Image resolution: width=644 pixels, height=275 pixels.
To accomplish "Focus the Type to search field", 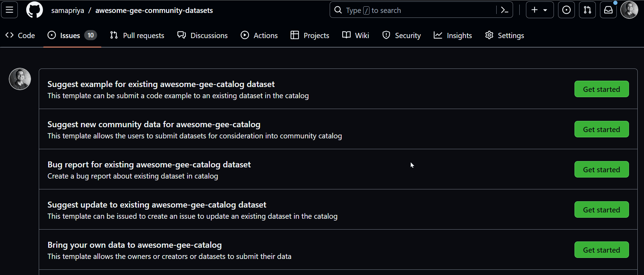I will coord(421,10).
